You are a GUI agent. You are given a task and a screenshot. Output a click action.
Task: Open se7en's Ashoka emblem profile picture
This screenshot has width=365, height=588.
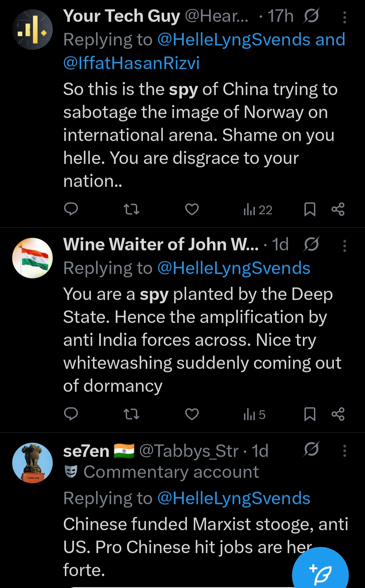pos(32,463)
